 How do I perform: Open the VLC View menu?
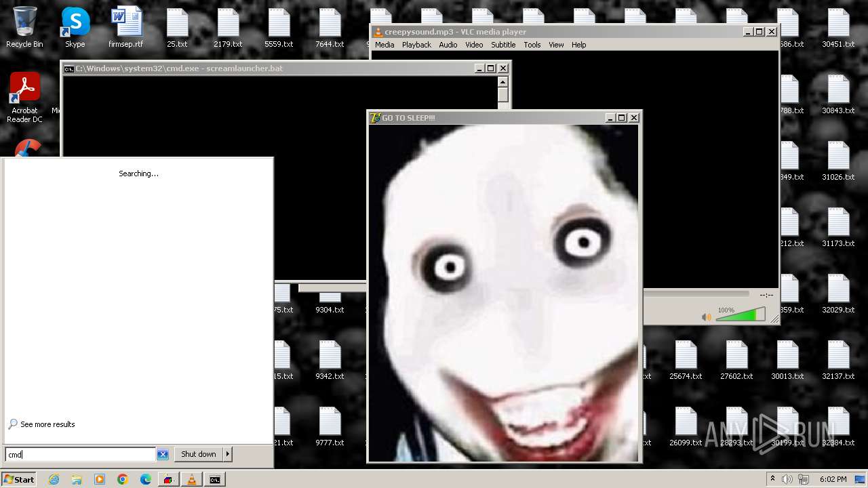click(556, 45)
